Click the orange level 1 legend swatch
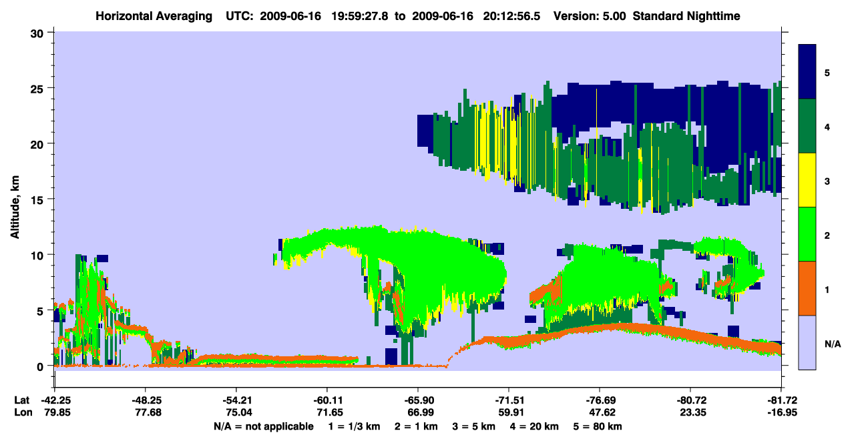Viewport: 868px width, 445px height. pyautogui.click(x=807, y=288)
